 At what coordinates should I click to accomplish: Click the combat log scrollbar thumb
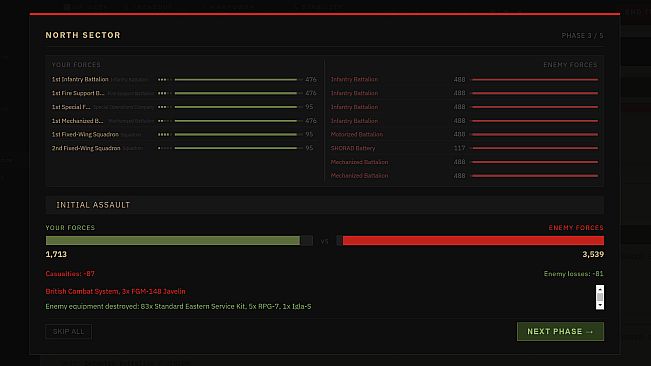pos(600,297)
